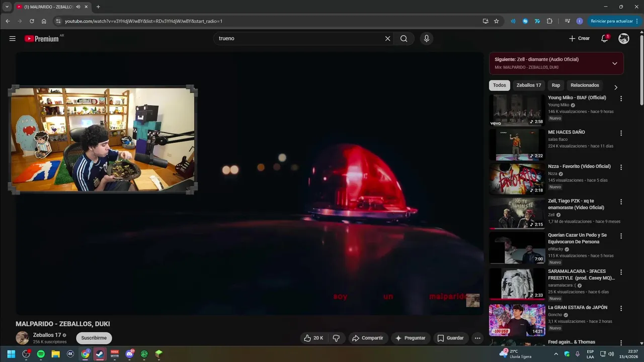Open the 7TV extension icon
This screenshot has height=362, width=644.
click(x=537, y=21)
